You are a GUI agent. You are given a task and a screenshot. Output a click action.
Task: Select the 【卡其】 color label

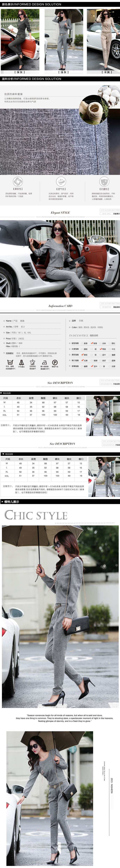pyautogui.click(x=107, y=72)
